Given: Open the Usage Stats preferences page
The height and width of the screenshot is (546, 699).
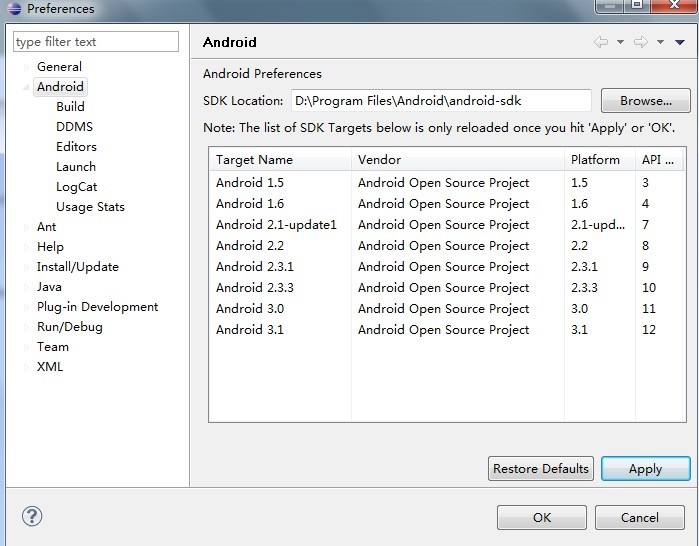Looking at the screenshot, I should pyautogui.click(x=90, y=207).
